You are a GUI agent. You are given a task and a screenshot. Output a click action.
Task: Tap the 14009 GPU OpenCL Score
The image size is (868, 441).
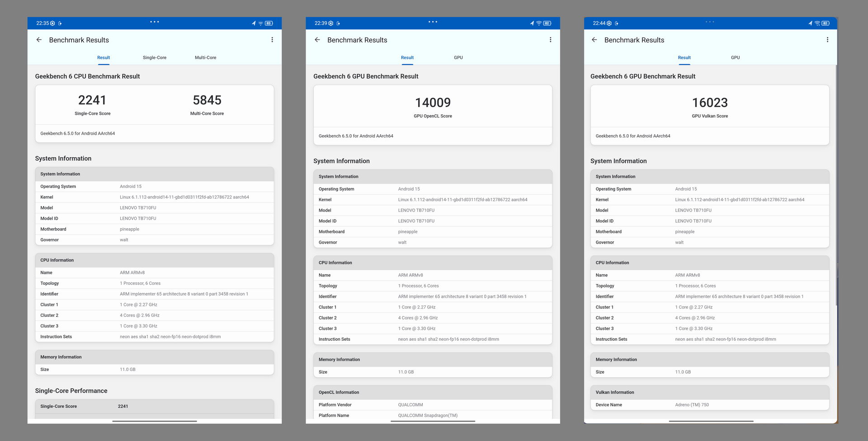[x=433, y=103]
